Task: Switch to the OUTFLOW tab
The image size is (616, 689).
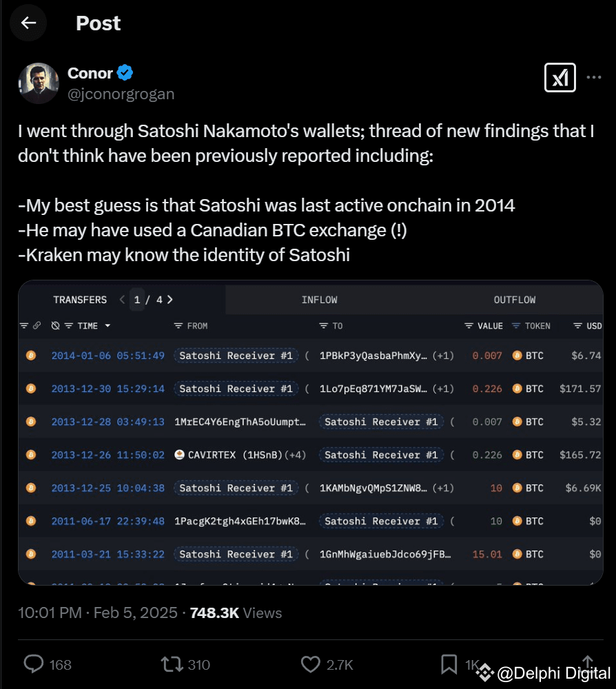Action: pos(514,300)
